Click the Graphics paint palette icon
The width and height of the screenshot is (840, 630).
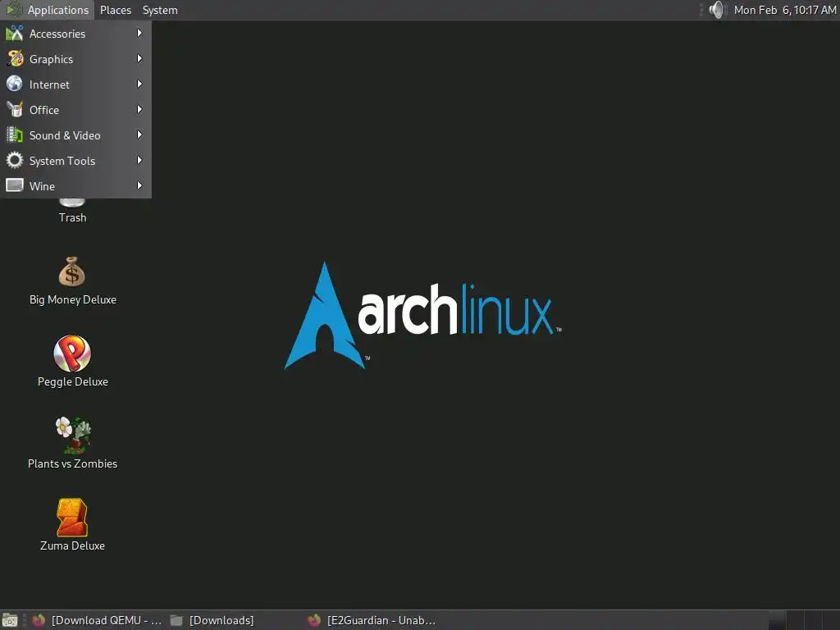[15, 58]
